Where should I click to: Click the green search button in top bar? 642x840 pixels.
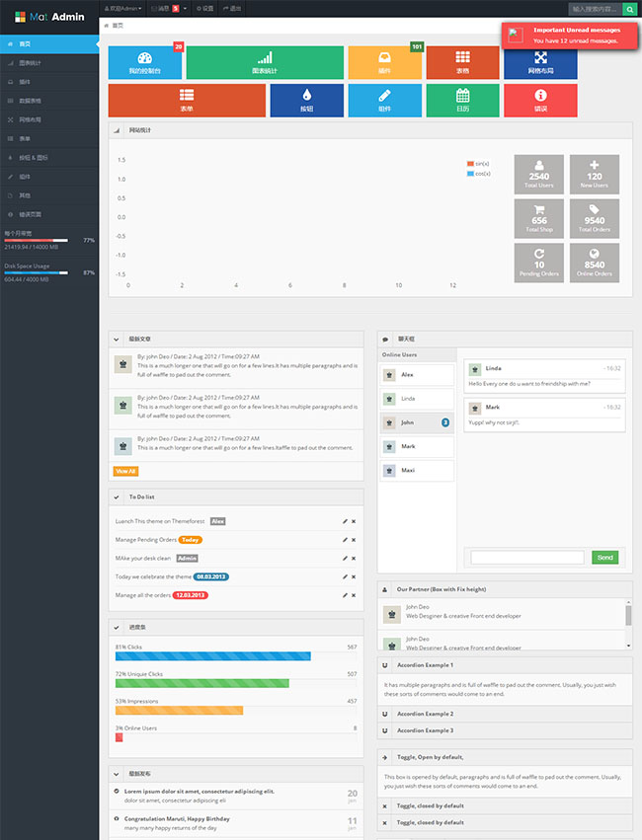point(629,8)
